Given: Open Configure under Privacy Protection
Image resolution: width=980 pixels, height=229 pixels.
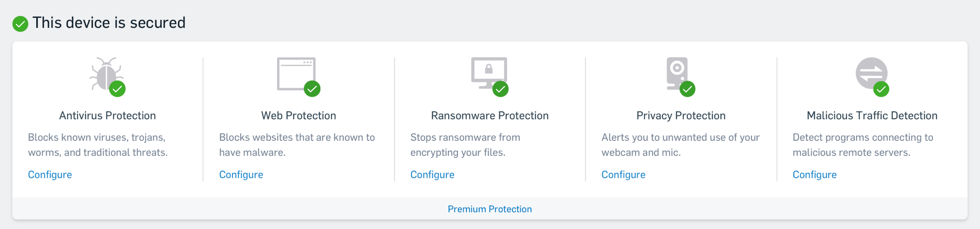Looking at the screenshot, I should click(623, 175).
